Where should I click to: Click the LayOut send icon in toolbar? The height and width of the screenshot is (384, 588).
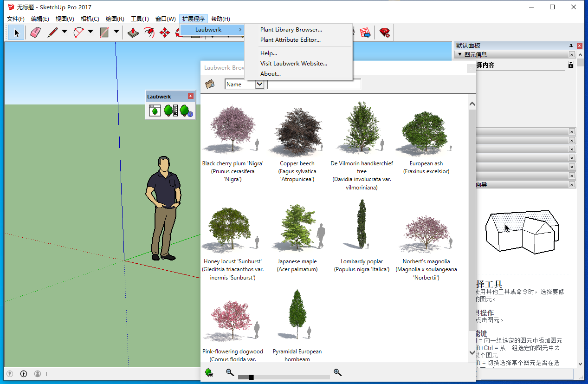point(365,32)
